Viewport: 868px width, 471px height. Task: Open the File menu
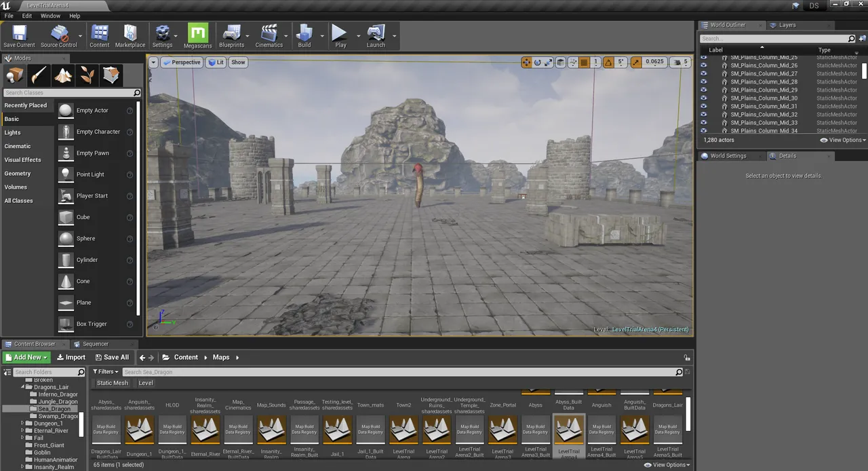pyautogui.click(x=9, y=16)
